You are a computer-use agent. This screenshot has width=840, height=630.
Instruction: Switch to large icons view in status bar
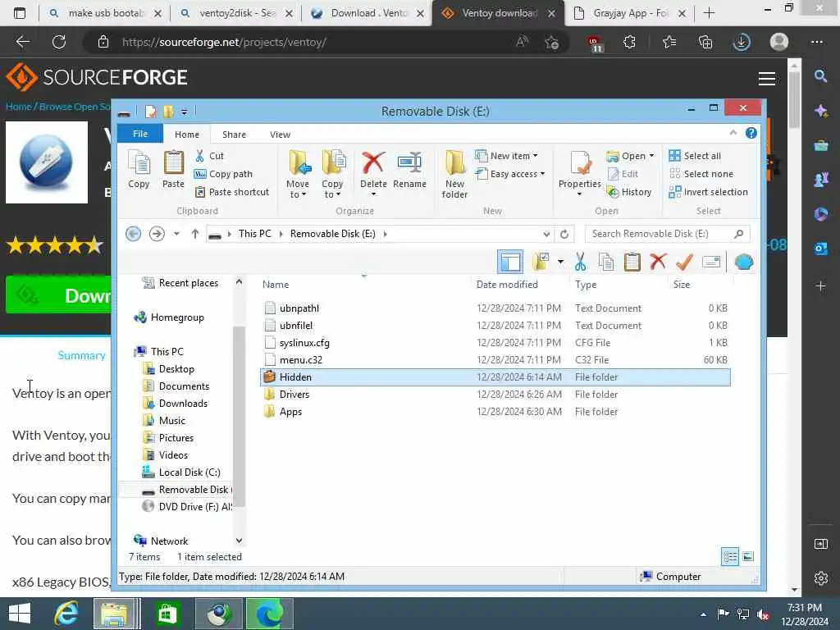pos(748,557)
